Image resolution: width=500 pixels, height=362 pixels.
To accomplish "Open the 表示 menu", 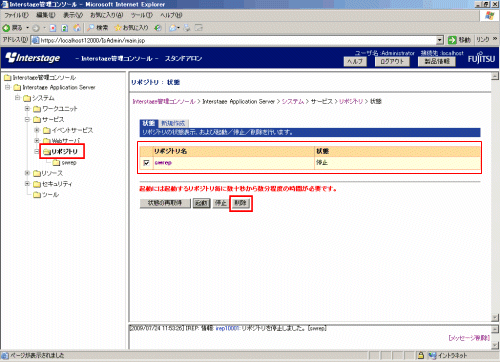I will pyautogui.click(x=73, y=15).
